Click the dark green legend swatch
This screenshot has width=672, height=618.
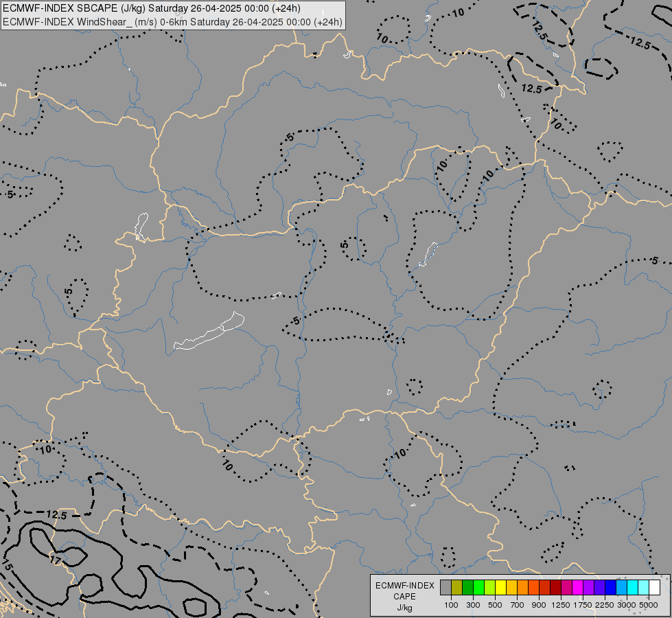pos(467,587)
